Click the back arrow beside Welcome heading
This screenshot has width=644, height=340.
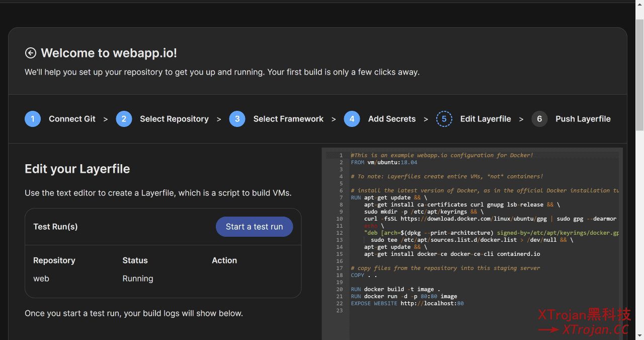(x=31, y=53)
